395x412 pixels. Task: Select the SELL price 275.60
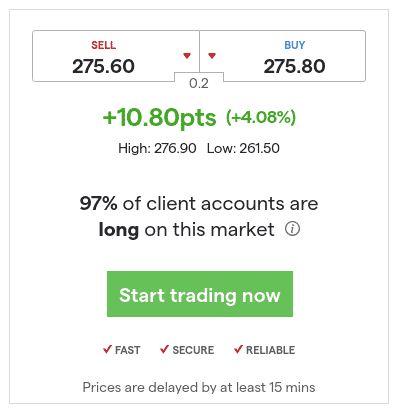pyautogui.click(x=104, y=66)
